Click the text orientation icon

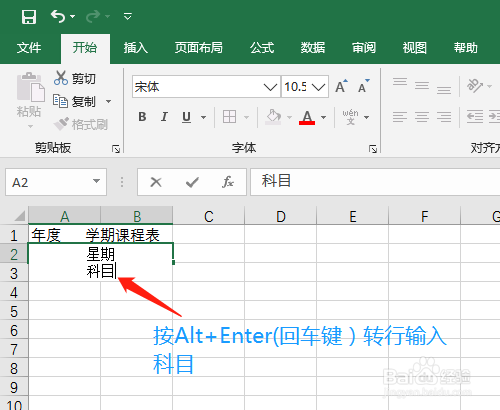pyautogui.click(x=475, y=86)
